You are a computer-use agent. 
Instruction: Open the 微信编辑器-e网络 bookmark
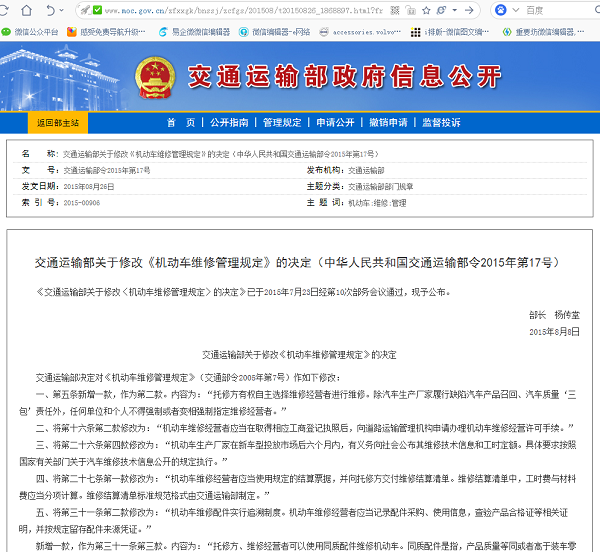tap(274, 32)
